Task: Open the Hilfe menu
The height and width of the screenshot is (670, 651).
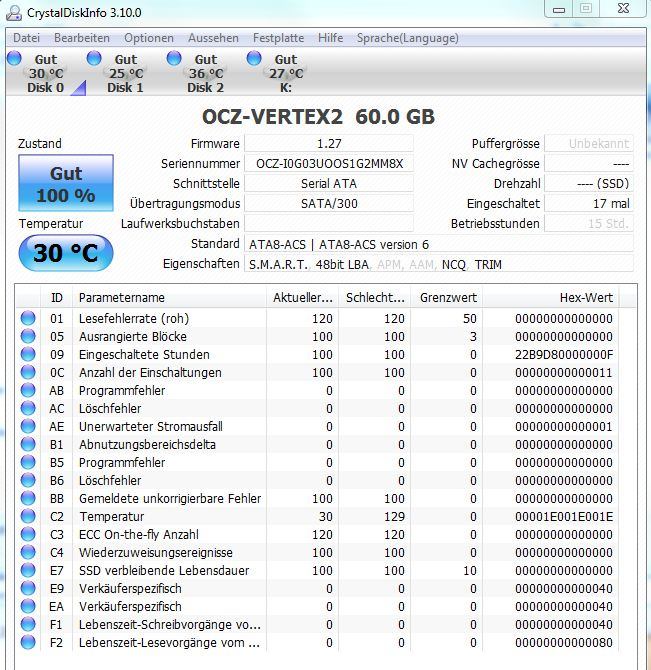Action: click(331, 38)
